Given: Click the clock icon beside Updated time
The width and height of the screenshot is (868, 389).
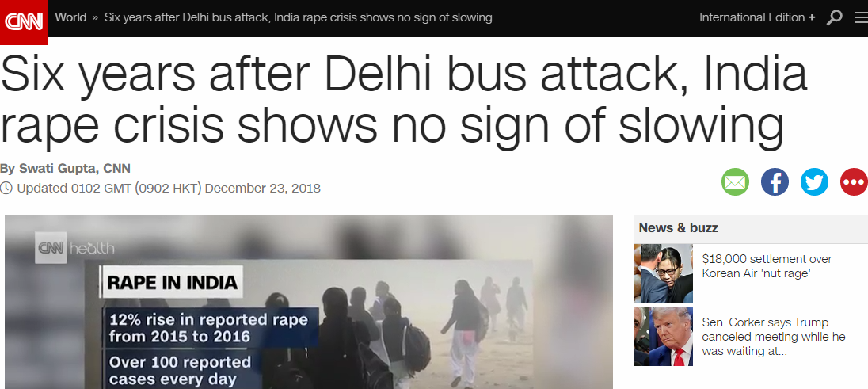Looking at the screenshot, I should (x=6, y=189).
